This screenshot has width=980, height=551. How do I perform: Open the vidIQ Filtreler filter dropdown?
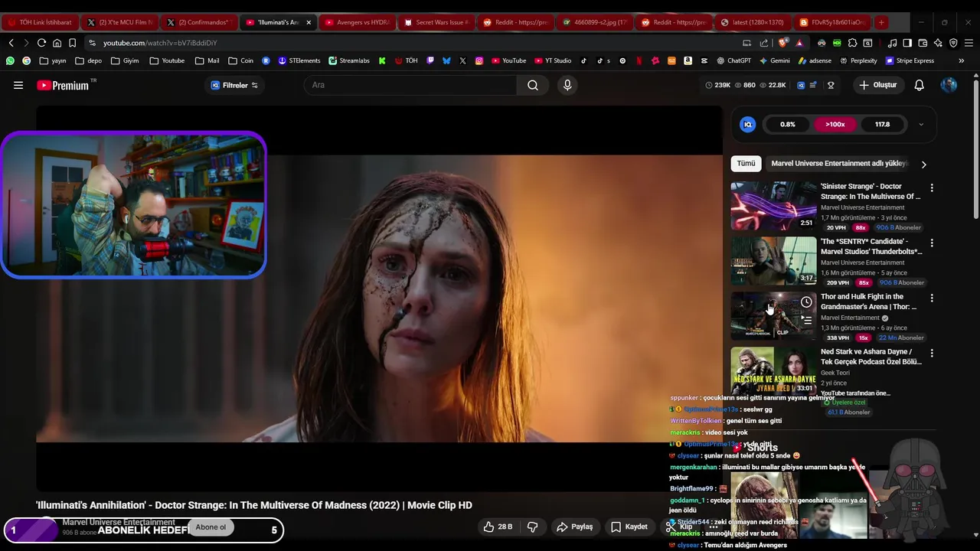[235, 85]
